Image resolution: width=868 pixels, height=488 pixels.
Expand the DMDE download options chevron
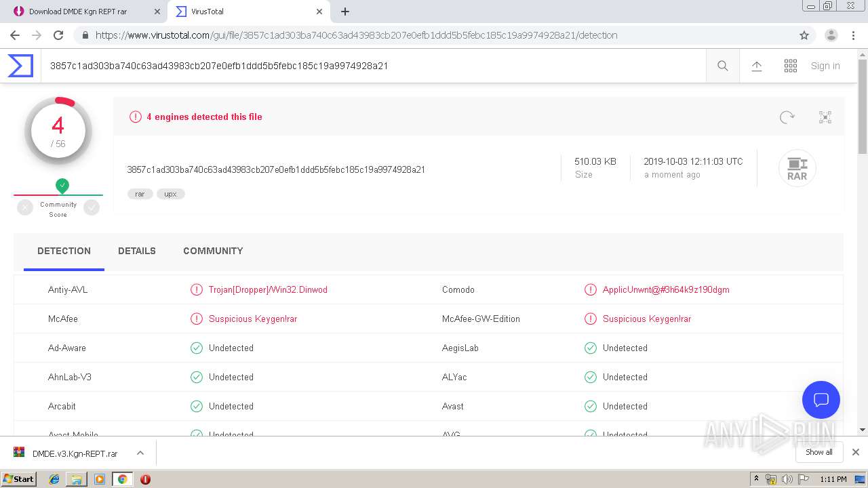pyautogui.click(x=140, y=453)
